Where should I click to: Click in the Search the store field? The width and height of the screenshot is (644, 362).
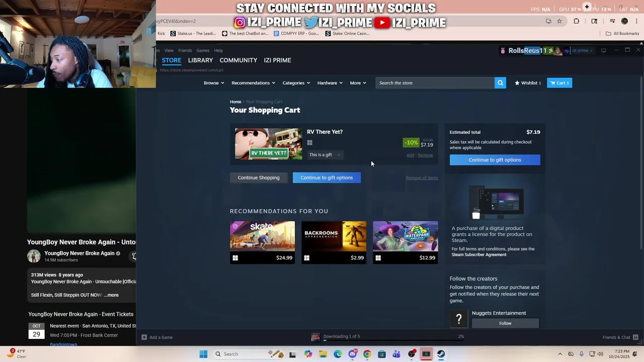pyautogui.click(x=435, y=83)
